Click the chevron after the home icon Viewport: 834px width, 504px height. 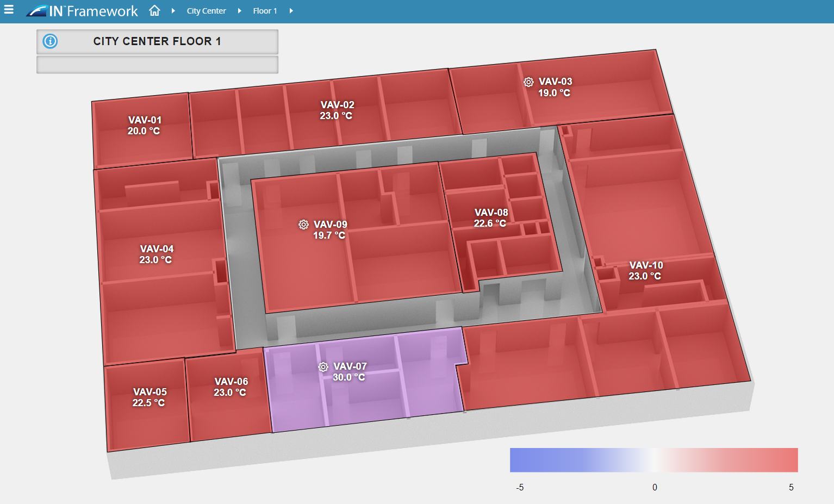(x=172, y=10)
